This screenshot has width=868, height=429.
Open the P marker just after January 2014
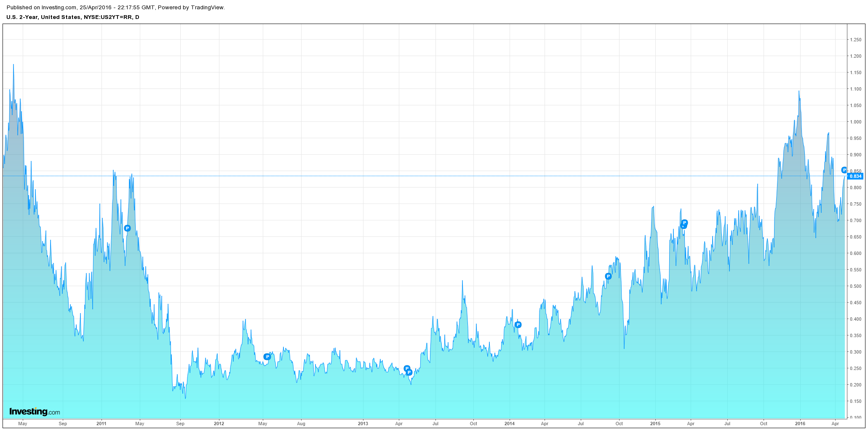518,324
